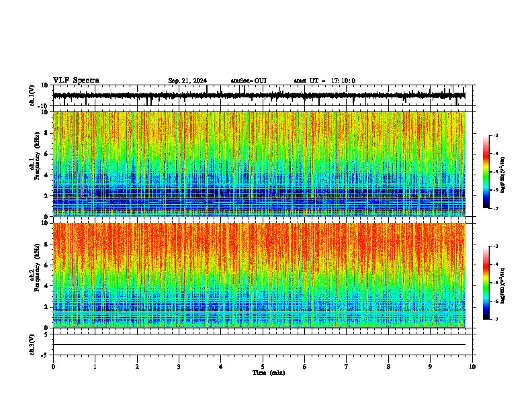Click time axis tick label "5"
Screen dimensions: 532x411
pos(263,367)
